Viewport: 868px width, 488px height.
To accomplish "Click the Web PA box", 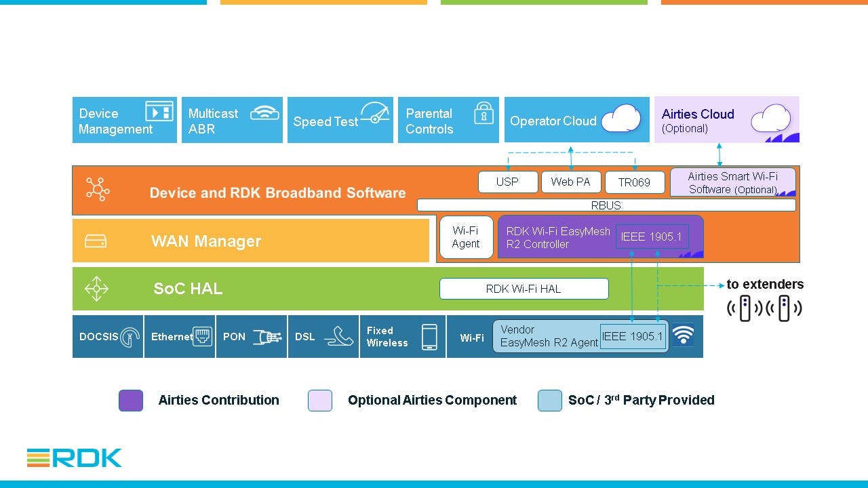I will click(570, 182).
